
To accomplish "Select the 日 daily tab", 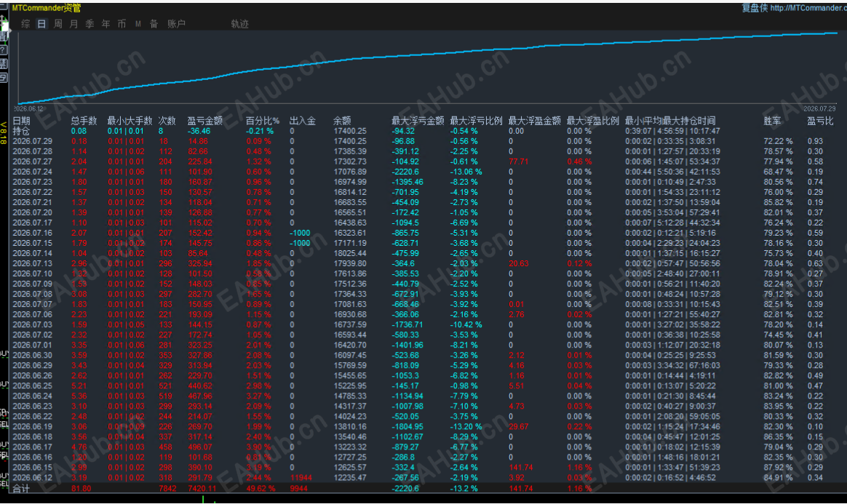I will [41, 24].
